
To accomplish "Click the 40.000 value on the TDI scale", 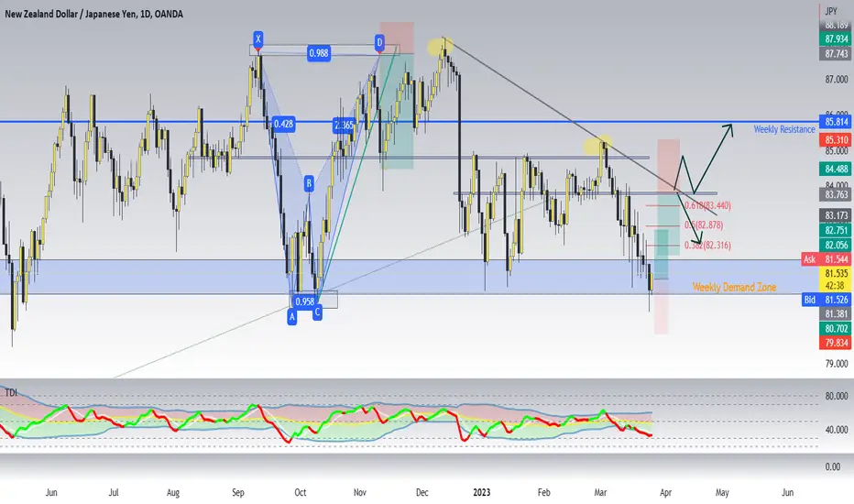I will pos(836,430).
